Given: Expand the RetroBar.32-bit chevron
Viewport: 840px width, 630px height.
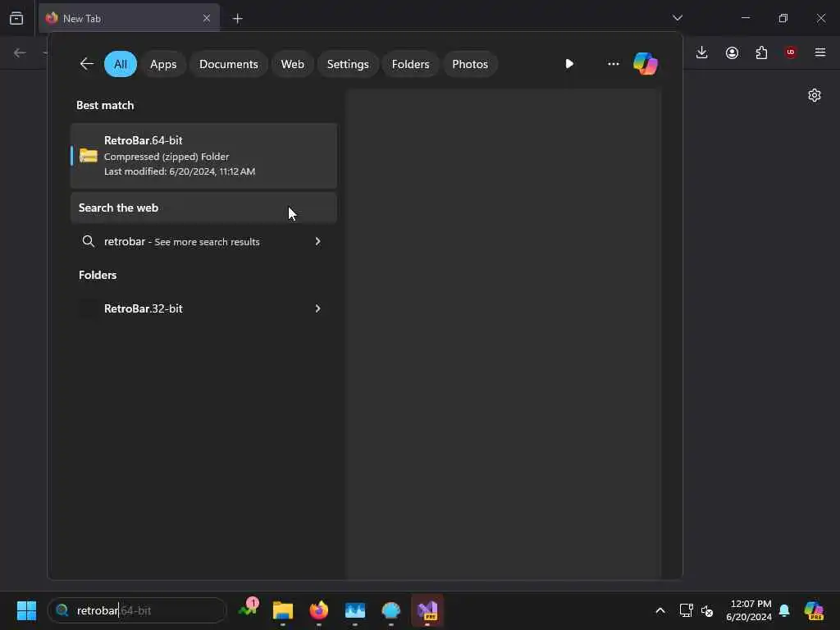Looking at the screenshot, I should click(x=317, y=308).
